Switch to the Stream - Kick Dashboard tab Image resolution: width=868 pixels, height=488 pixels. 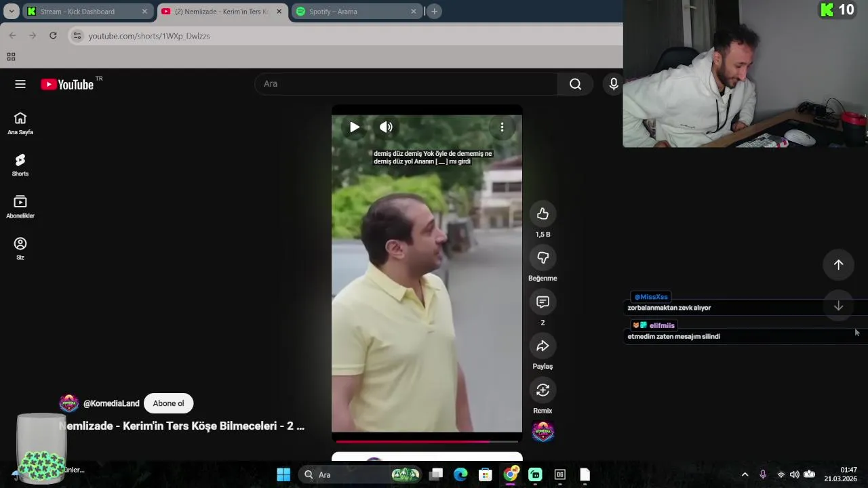pyautogui.click(x=87, y=12)
